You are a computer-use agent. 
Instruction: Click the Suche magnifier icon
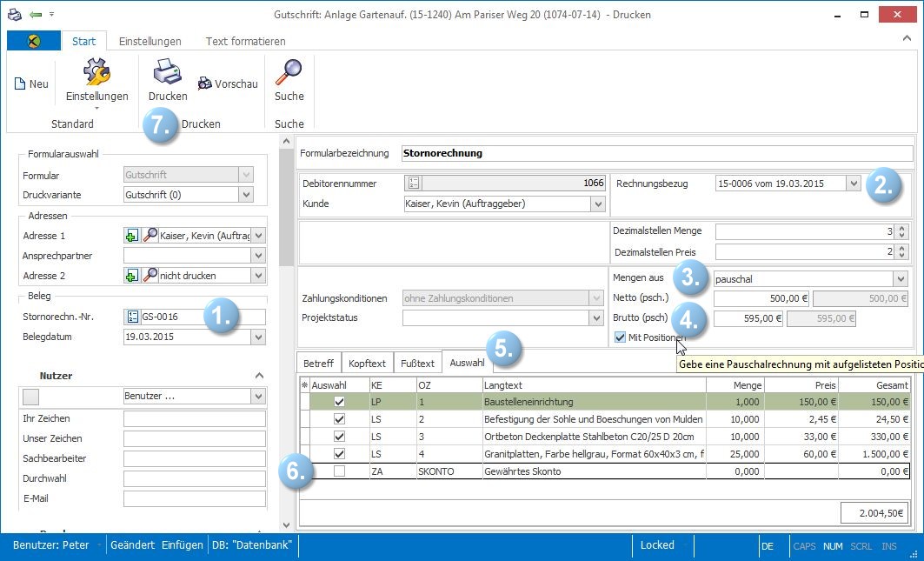(x=289, y=71)
